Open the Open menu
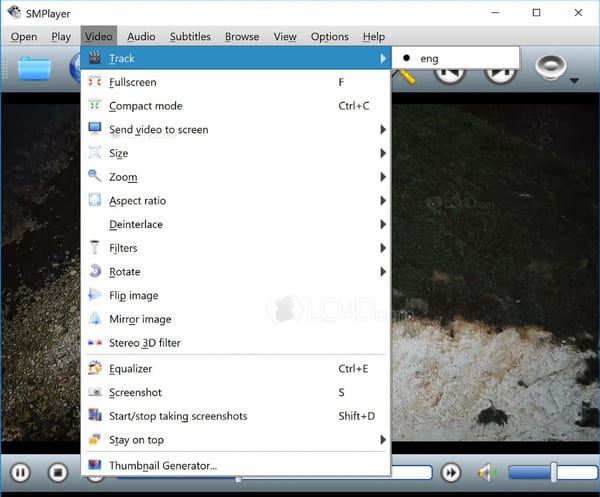The width and height of the screenshot is (600, 497). [24, 37]
